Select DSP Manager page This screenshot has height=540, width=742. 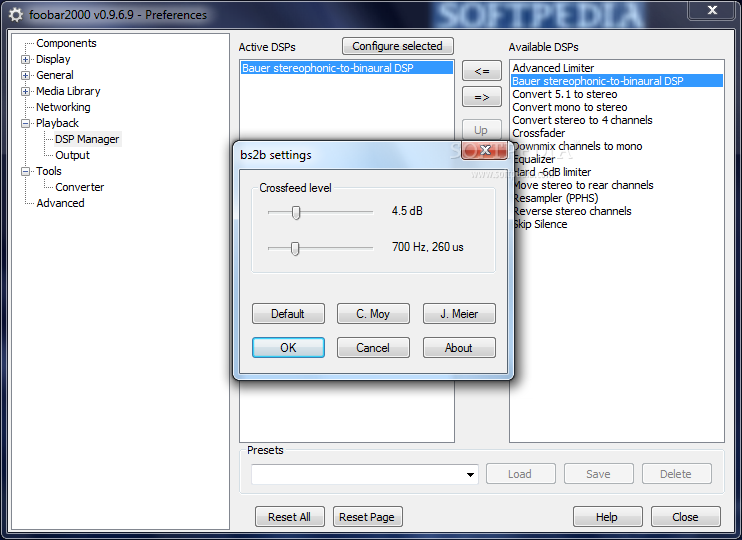[87, 139]
